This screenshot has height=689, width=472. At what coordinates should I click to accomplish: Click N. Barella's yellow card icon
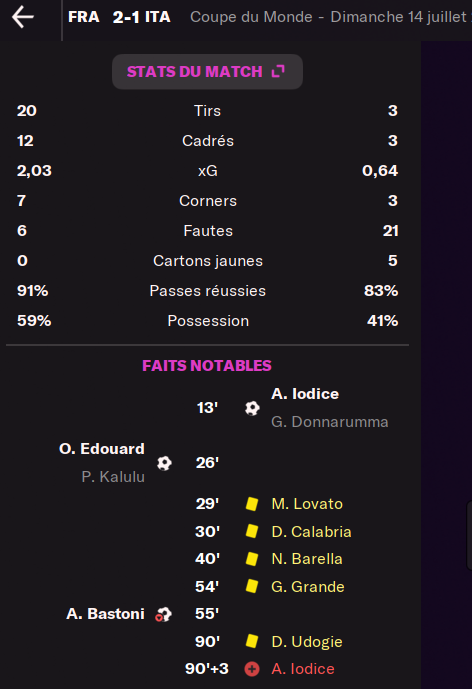tap(252, 559)
